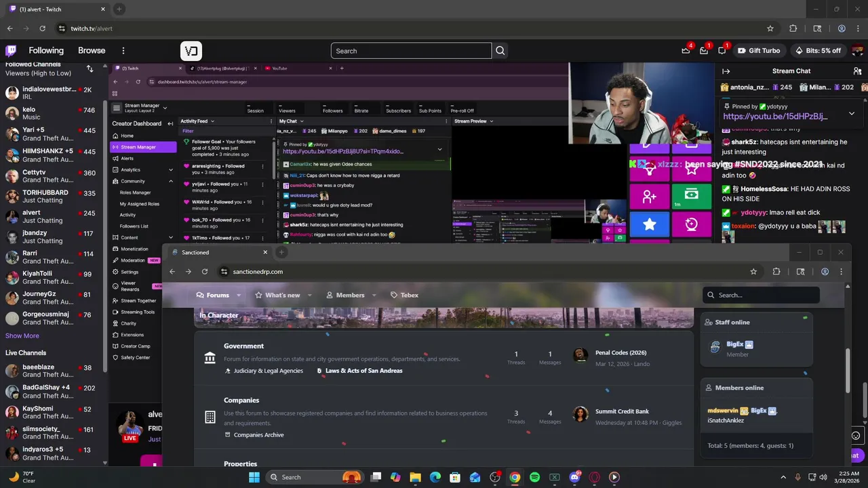This screenshot has height=488, width=868.
Task: Go back in the Sanctioned browser window
Action: (172, 272)
